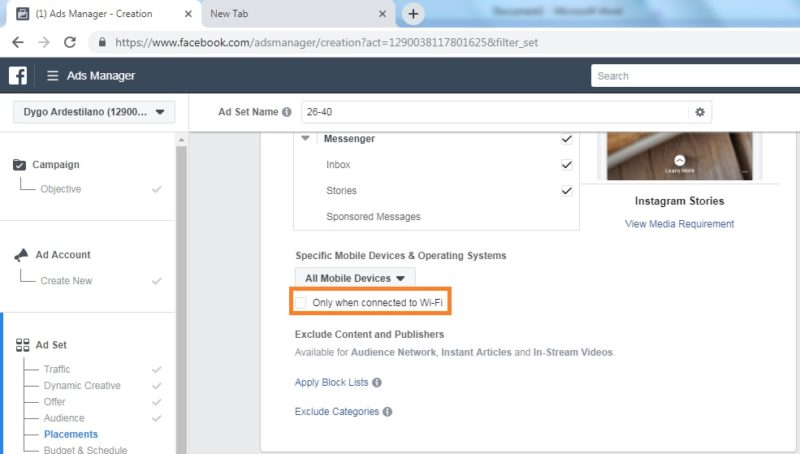
Task: Go to the Dynamic Creative section
Action: pos(82,386)
